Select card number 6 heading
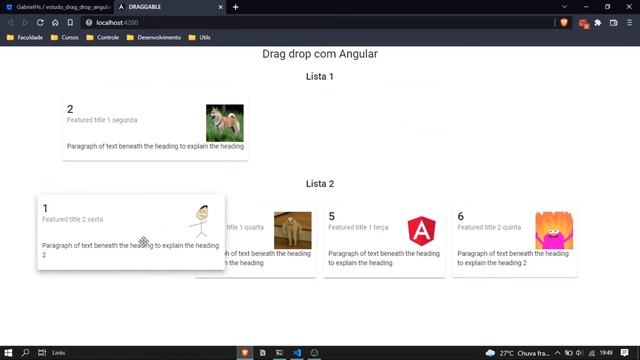Image resolution: width=640 pixels, height=360 pixels. pos(460,216)
